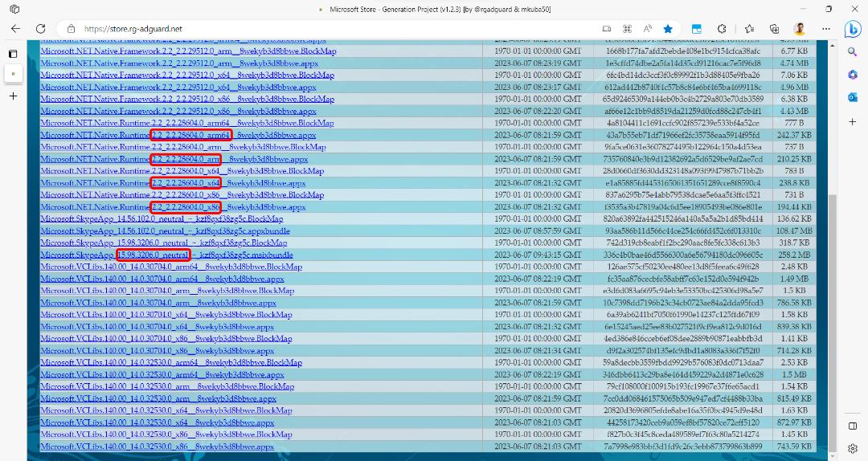The width and height of the screenshot is (868, 461).
Task: Open the SkypeApp 15.98.3206.0 BlockMap link
Action: (163, 243)
